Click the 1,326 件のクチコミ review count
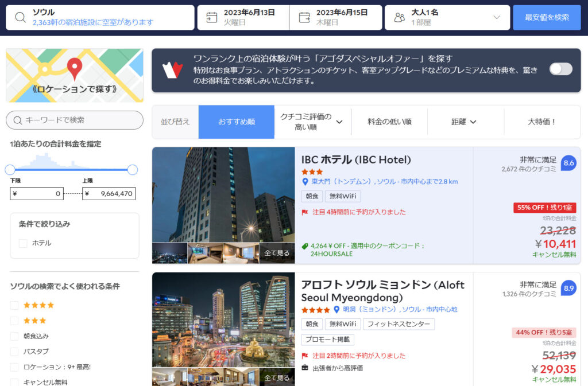Image resolution: width=588 pixels, height=386 pixels. 529,294
